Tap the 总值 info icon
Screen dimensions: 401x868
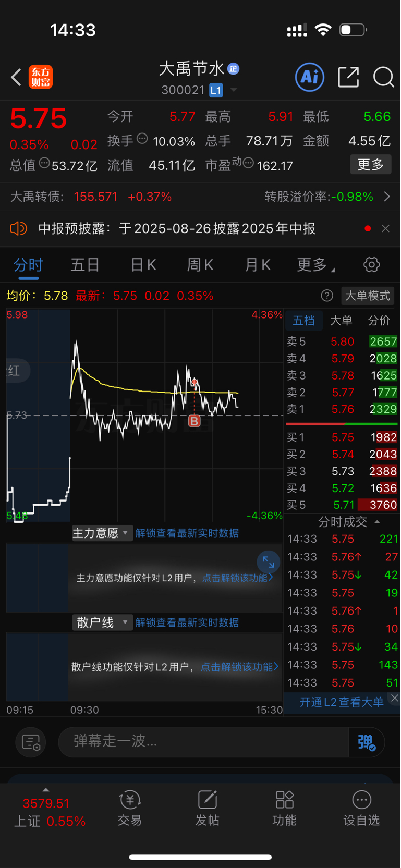pos(44,163)
